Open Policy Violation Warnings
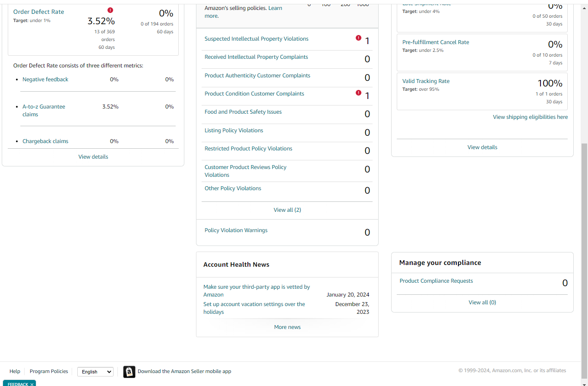Screen dimensions: 588x386 pyautogui.click(x=236, y=230)
